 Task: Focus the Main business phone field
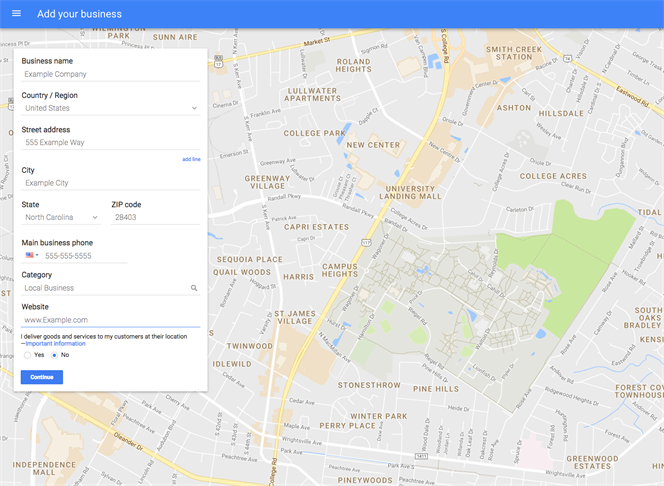point(85,256)
